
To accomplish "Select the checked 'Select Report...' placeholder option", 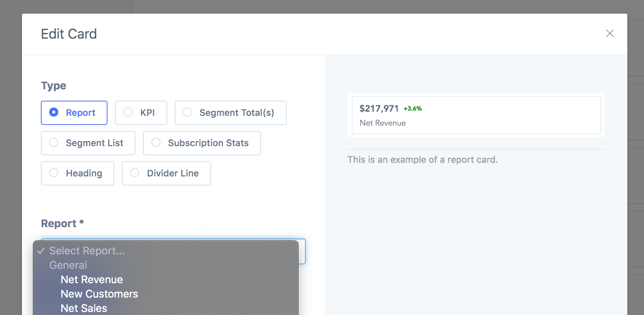I will point(87,251).
